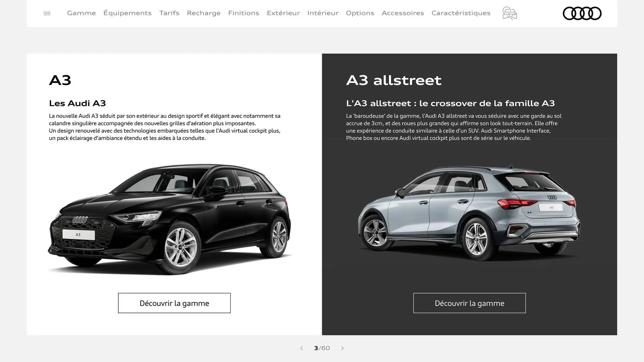Open the hamburger navigation menu
The width and height of the screenshot is (644, 362).
click(x=47, y=13)
